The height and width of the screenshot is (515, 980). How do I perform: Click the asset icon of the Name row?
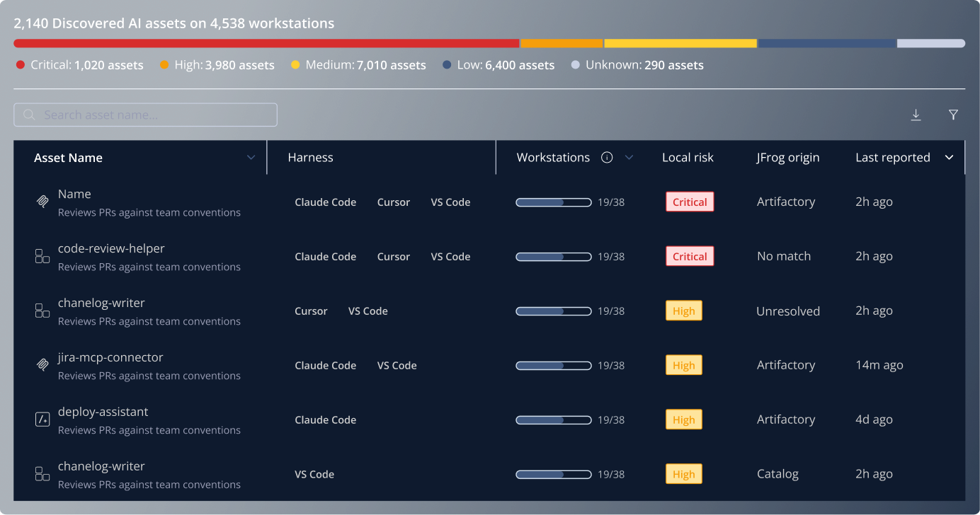42,202
